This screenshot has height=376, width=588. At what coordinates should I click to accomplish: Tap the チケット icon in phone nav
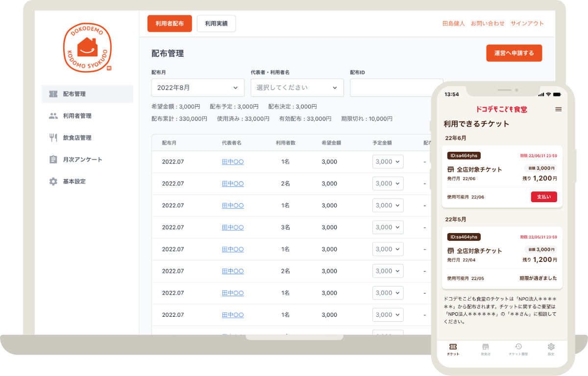pyautogui.click(x=453, y=347)
